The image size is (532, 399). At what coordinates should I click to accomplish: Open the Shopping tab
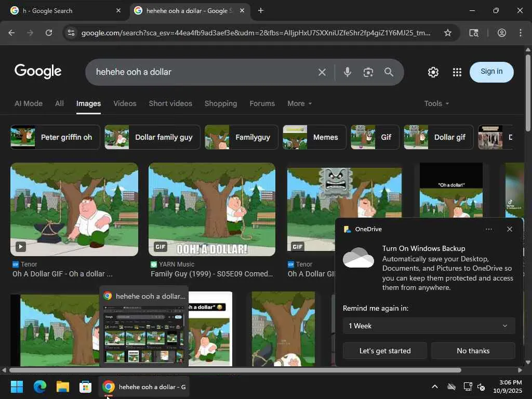point(220,103)
